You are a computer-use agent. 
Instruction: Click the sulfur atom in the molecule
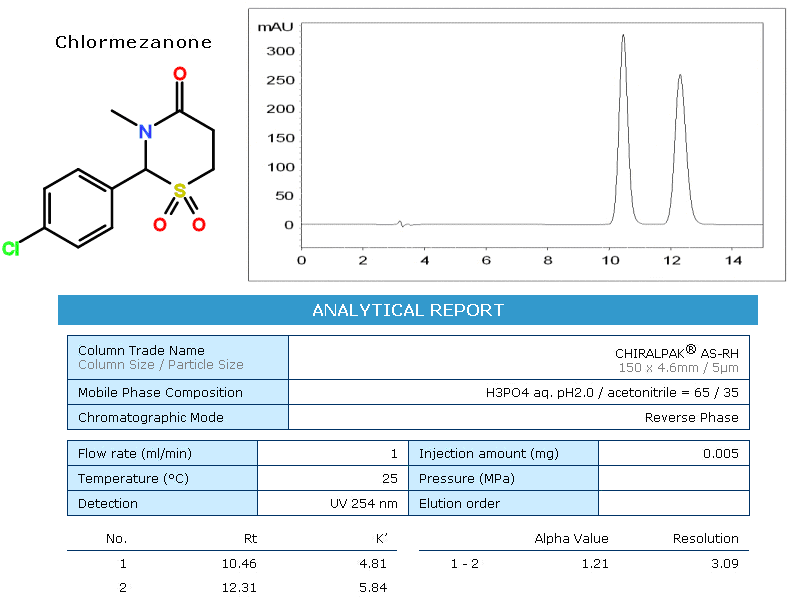click(179, 189)
